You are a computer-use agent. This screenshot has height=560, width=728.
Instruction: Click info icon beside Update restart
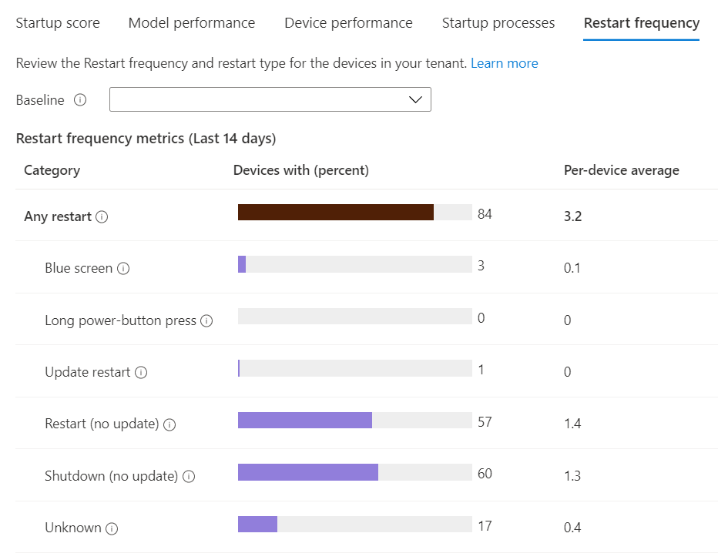tap(141, 373)
